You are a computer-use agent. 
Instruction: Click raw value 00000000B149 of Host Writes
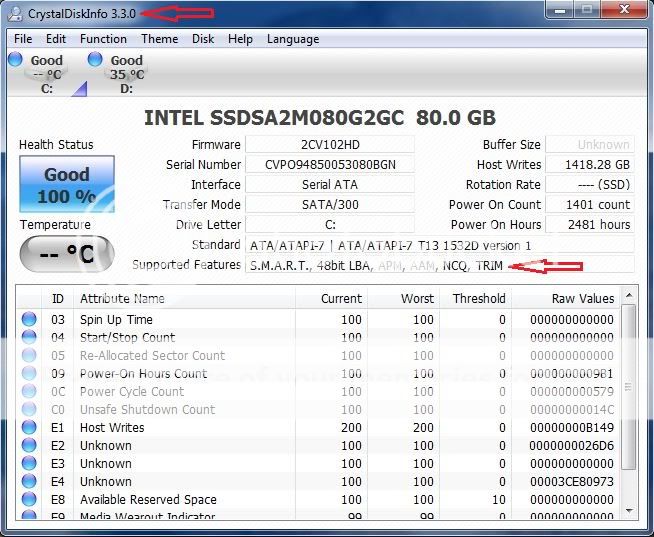coord(572,427)
